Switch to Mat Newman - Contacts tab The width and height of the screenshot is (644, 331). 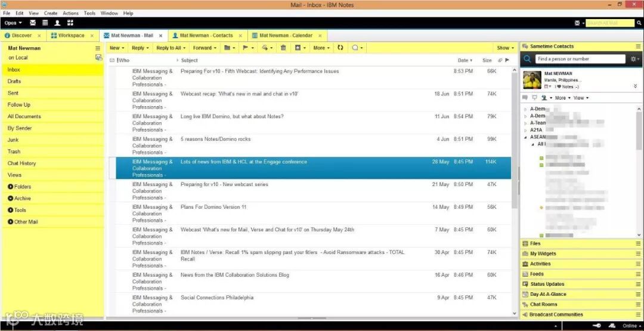pos(206,36)
